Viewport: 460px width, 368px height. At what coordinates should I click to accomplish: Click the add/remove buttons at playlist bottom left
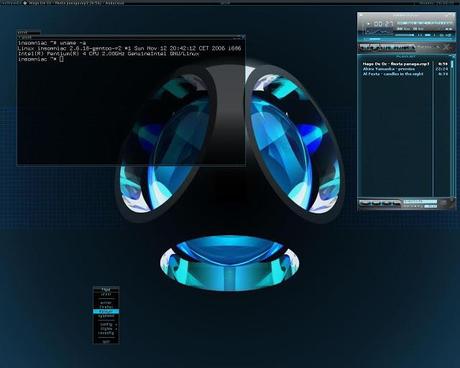pyautogui.click(x=380, y=203)
